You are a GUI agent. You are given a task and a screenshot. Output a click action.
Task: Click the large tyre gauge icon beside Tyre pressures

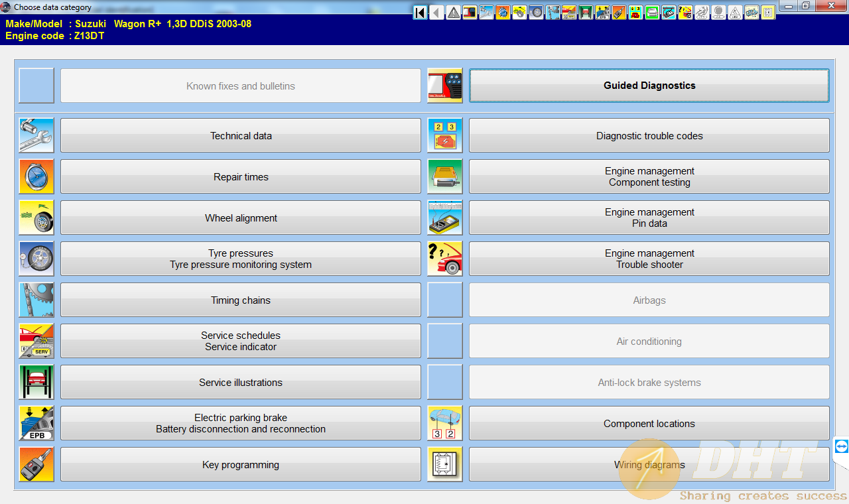pos(36,259)
